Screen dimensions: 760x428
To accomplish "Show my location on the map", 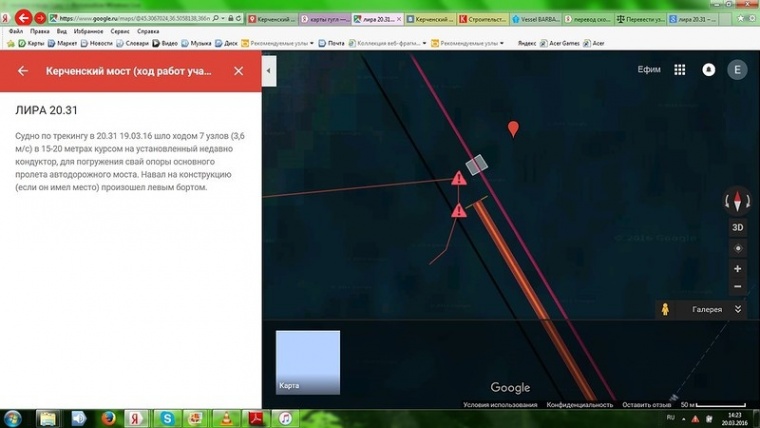I will click(x=738, y=248).
